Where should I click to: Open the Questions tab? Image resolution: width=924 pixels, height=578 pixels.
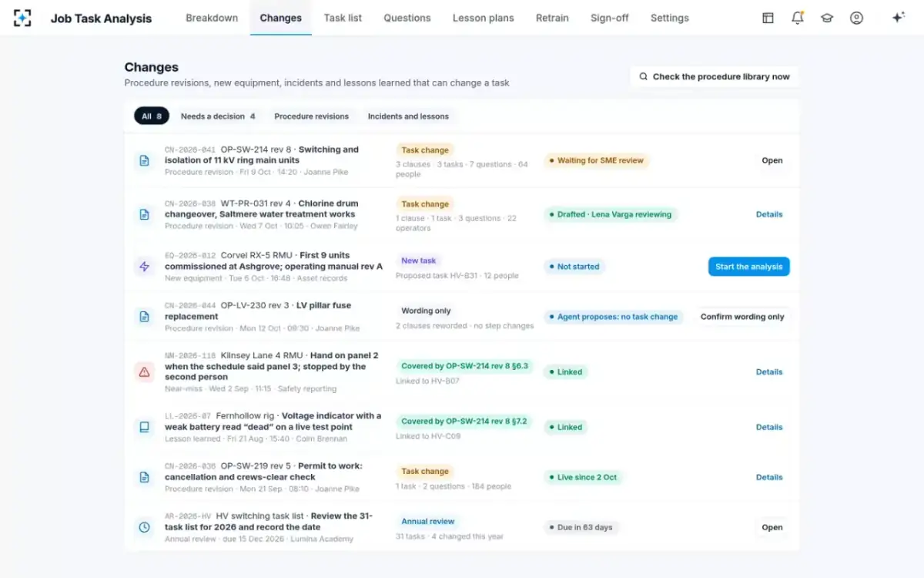click(x=407, y=18)
